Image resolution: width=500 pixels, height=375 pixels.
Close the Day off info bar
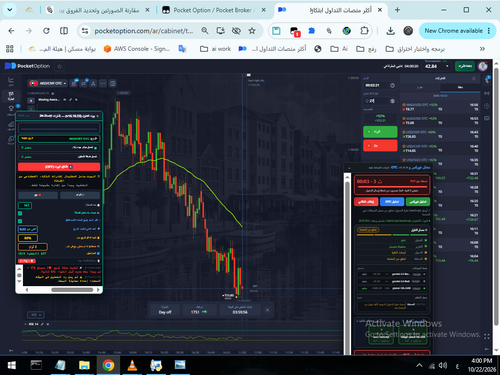click(x=267, y=310)
